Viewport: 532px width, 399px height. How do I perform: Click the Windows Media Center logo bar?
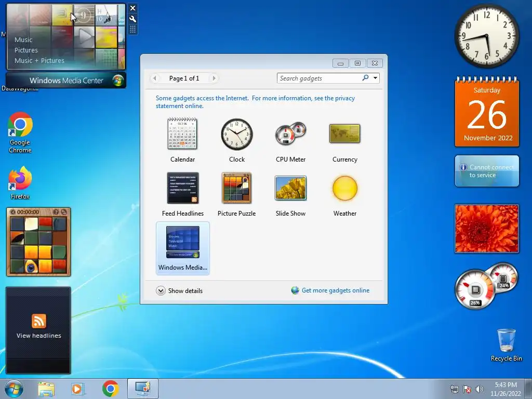click(66, 81)
